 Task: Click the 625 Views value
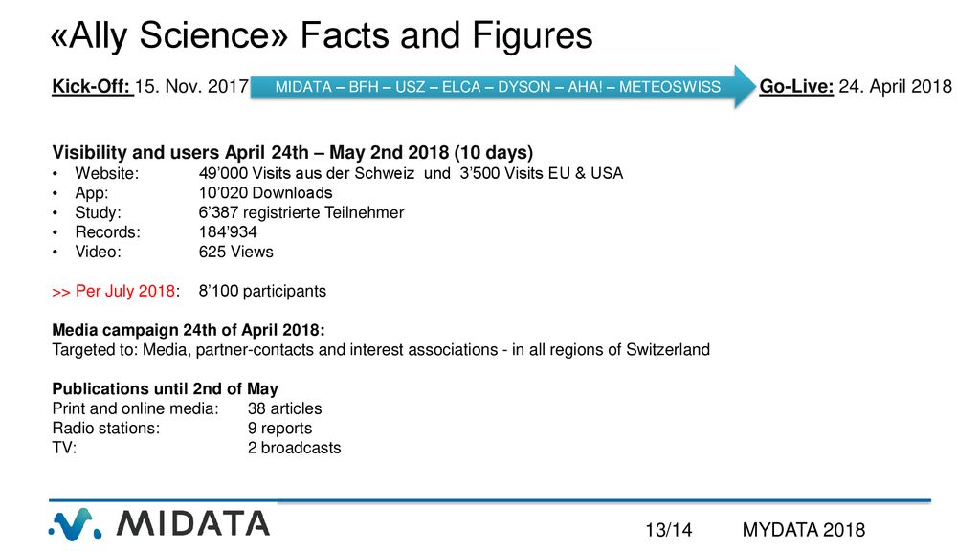[x=235, y=252]
